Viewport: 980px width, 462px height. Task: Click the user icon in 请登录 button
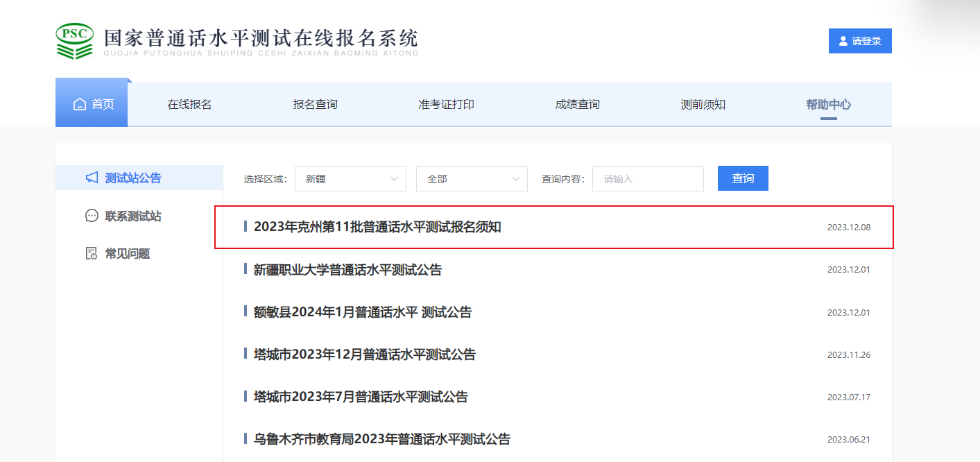click(x=843, y=41)
